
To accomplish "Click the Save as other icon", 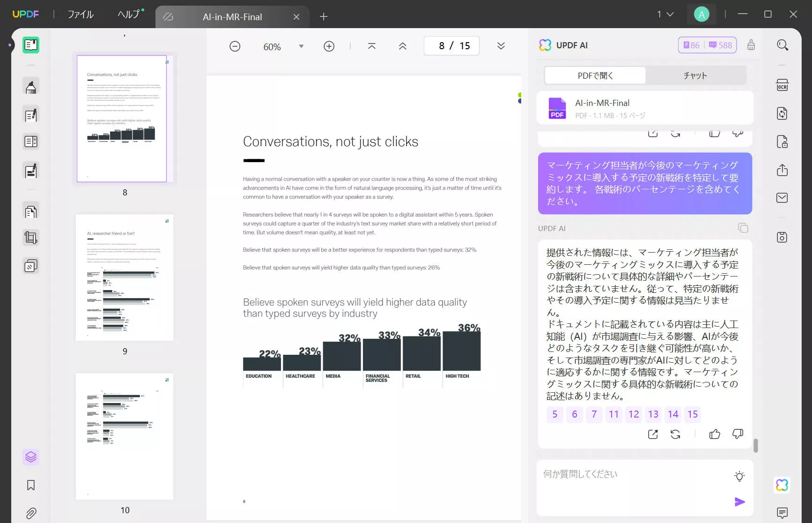I will 782,237.
